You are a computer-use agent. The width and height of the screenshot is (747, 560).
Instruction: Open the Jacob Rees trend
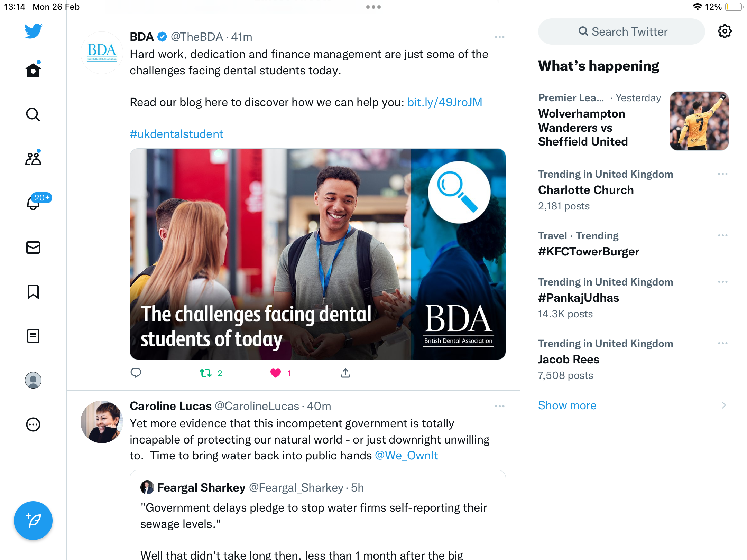(569, 360)
